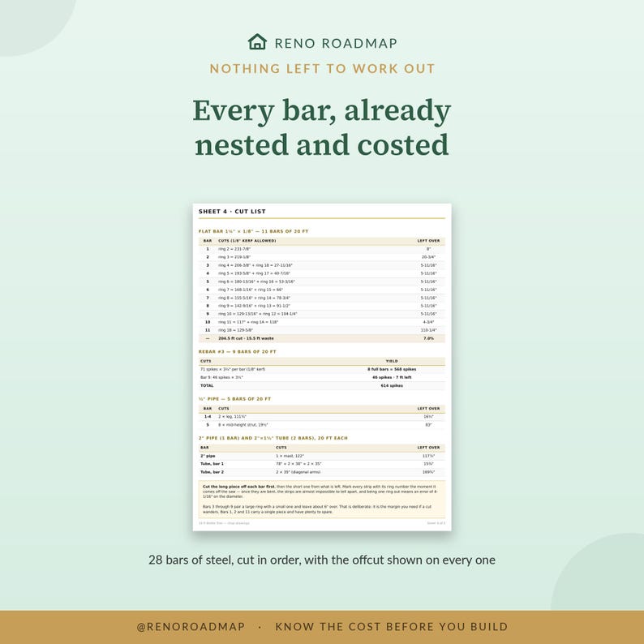This screenshot has width=644, height=644.
Task: Click the 'NOTHING LEFT TO WORK OUT' tagline
Action: tap(322, 68)
